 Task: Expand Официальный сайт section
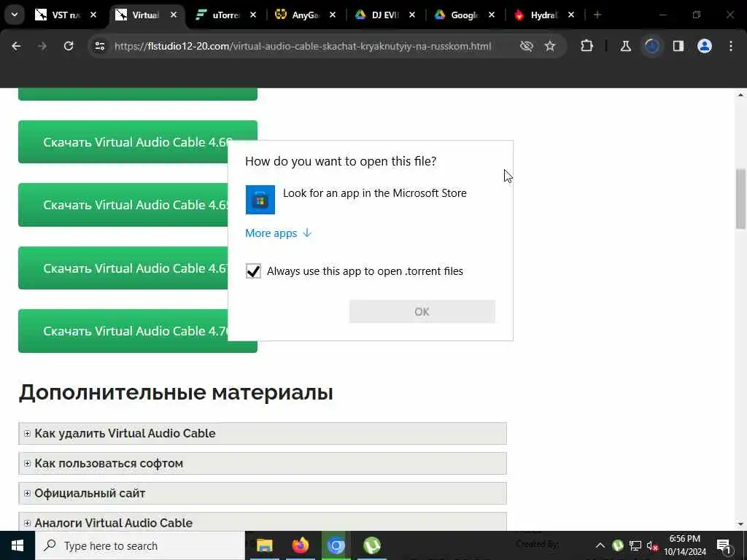pos(263,494)
